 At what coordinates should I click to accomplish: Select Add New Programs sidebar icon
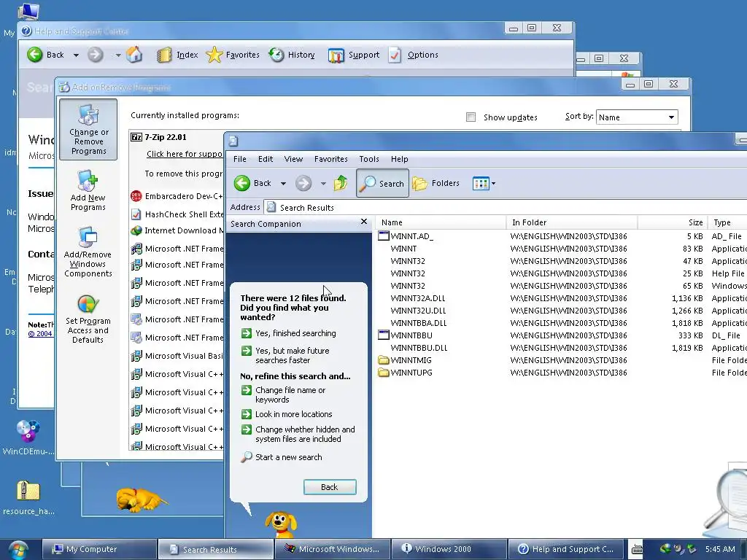[x=88, y=190]
